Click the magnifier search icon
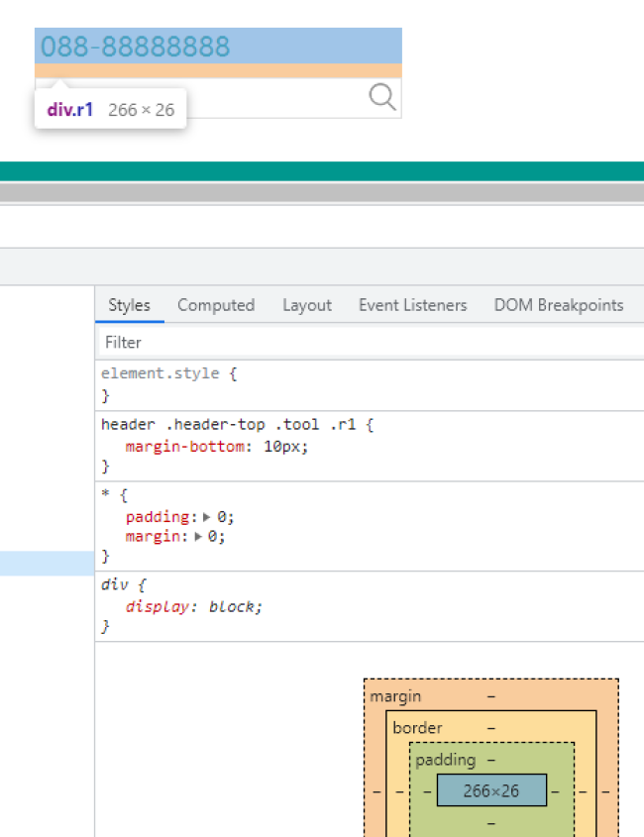The image size is (644, 837). (382, 96)
